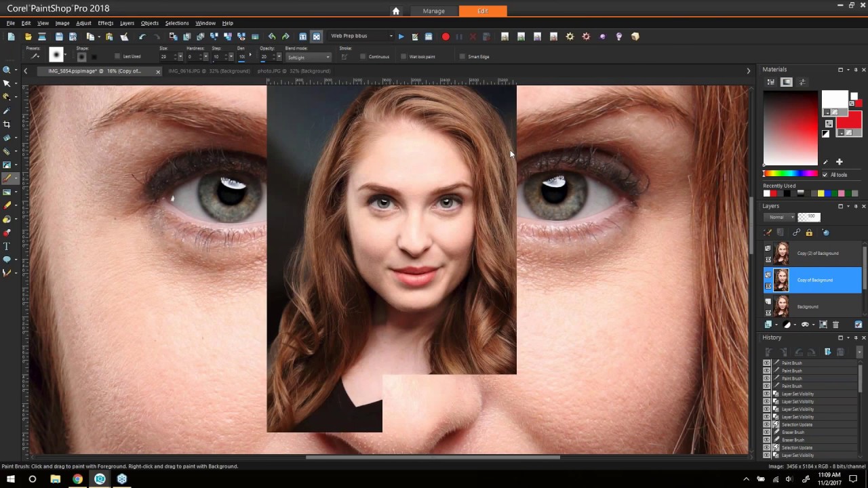Click the Undo arrow icon
The image size is (868, 488).
click(x=142, y=37)
